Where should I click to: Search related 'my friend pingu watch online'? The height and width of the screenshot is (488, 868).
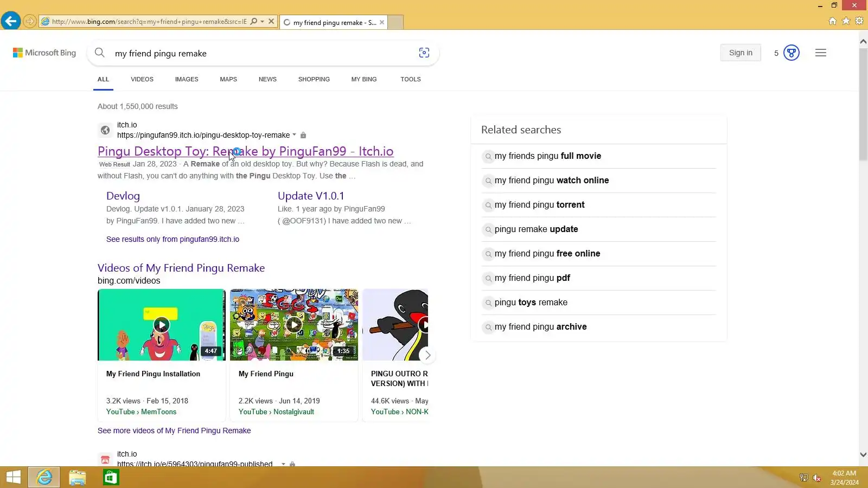[598, 181]
